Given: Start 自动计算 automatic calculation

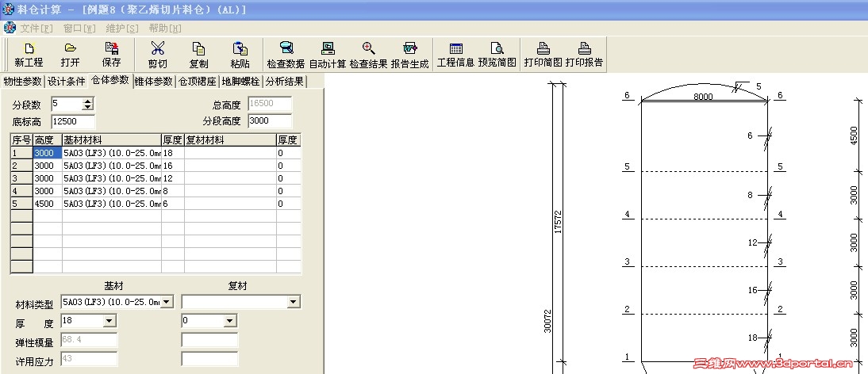Looking at the screenshot, I should click(328, 54).
